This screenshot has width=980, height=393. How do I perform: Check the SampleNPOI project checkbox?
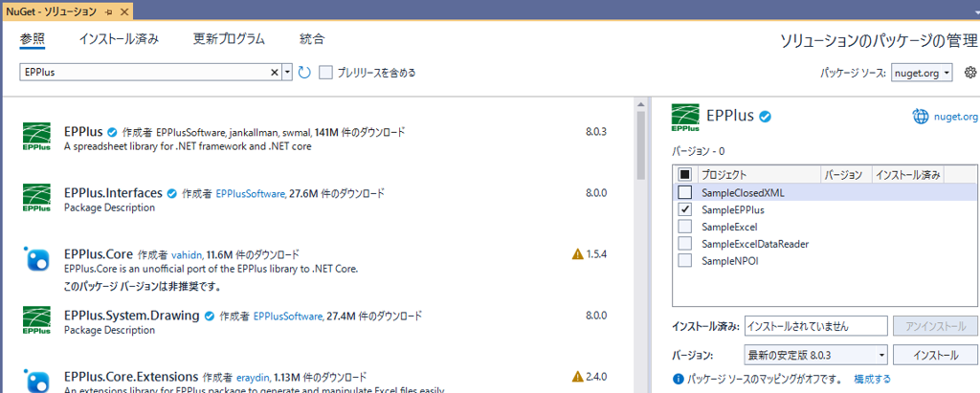685,260
